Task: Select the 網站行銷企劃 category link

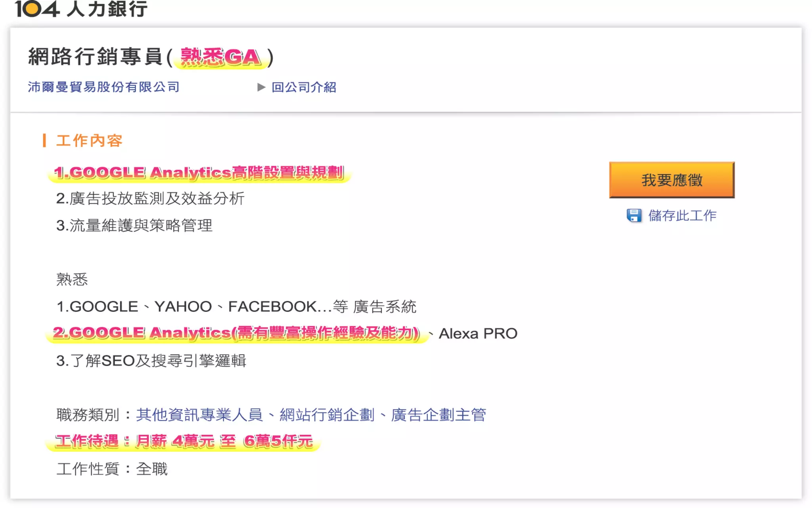Action: [327, 415]
